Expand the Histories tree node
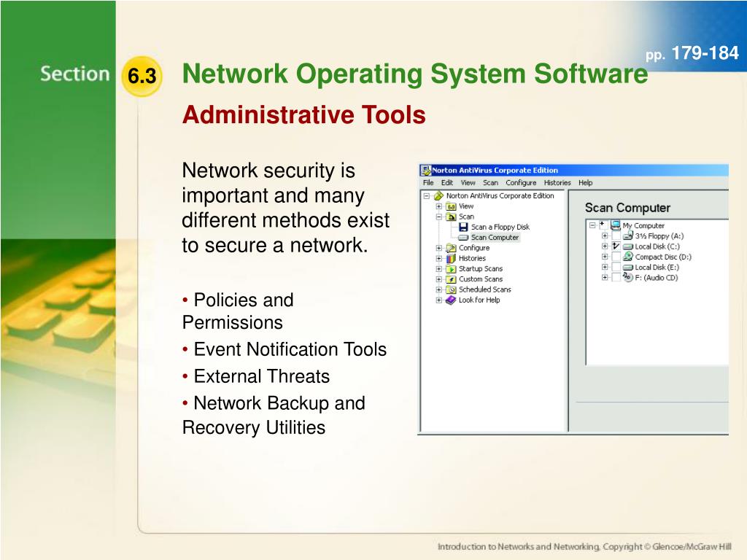Screen dimensions: 747x560 (438, 259)
